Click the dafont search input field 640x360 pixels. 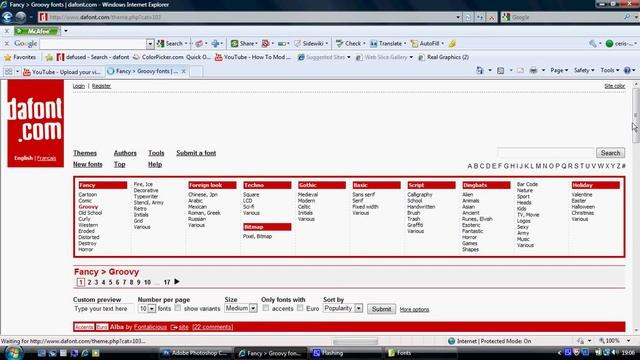546,153
